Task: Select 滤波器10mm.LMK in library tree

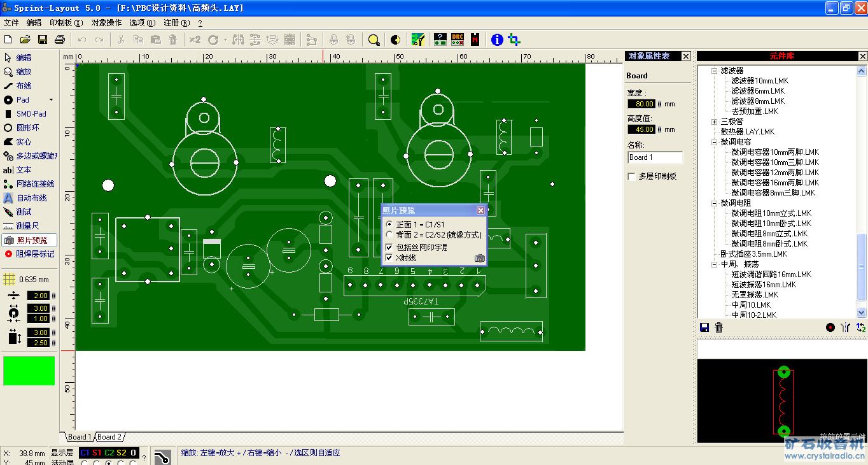Action: [760, 81]
